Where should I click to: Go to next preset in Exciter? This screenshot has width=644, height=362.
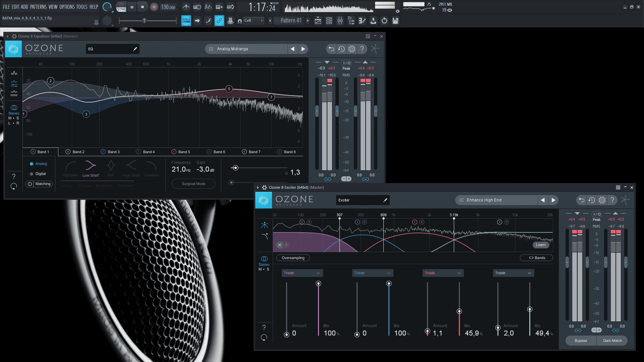click(553, 200)
